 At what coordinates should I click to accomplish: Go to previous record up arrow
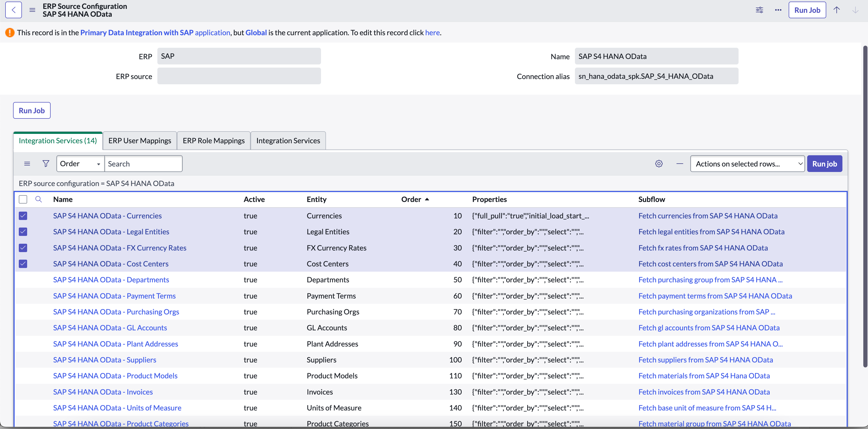point(836,10)
